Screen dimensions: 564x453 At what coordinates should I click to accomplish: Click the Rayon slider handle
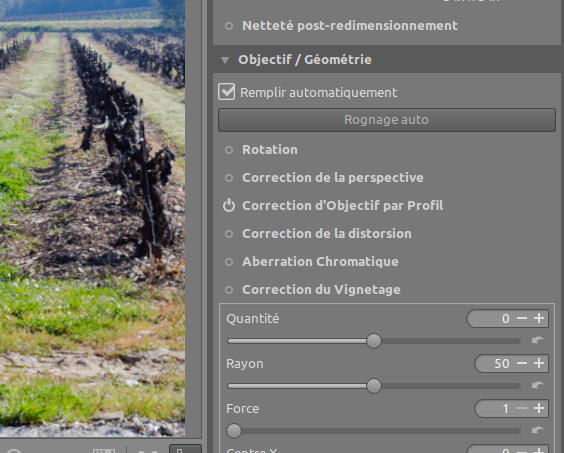coord(374,386)
